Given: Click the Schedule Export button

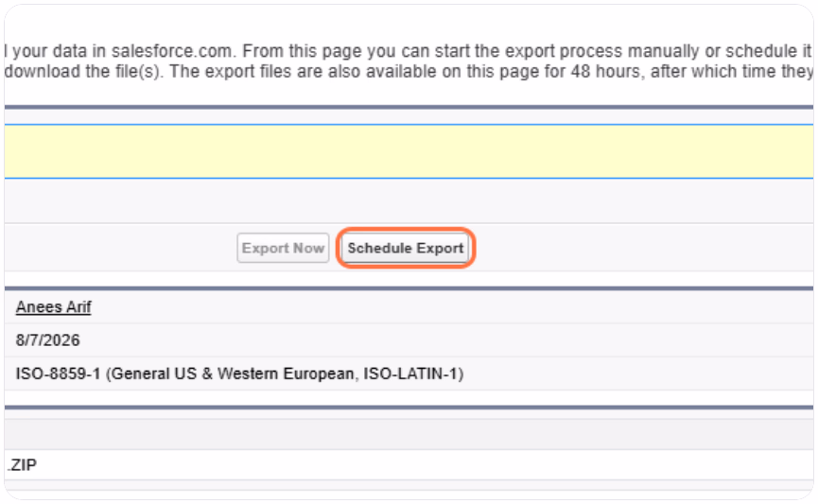Looking at the screenshot, I should click(x=406, y=248).
